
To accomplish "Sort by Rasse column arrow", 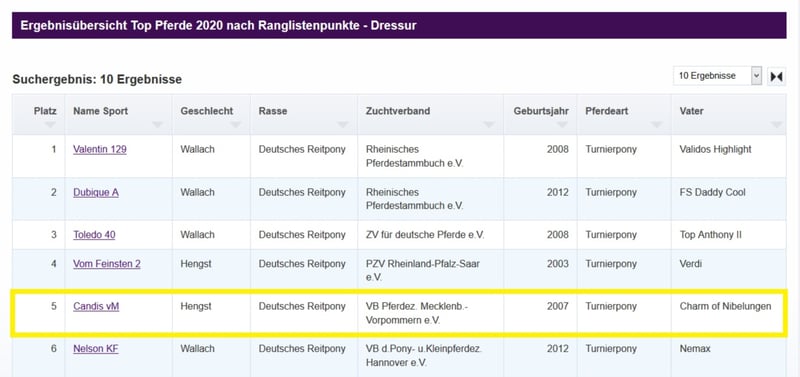I will click(343, 124).
